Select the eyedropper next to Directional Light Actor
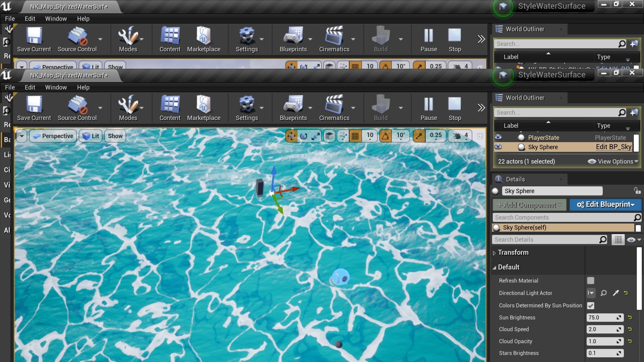Screen dimensions: 644x362 pyautogui.click(x=616, y=293)
